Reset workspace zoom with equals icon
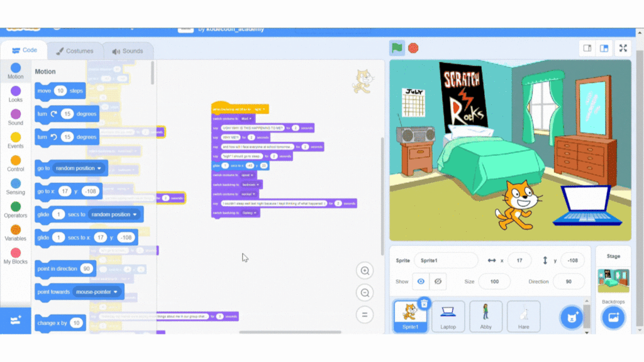Image resolution: width=644 pixels, height=362 pixels. (364, 314)
